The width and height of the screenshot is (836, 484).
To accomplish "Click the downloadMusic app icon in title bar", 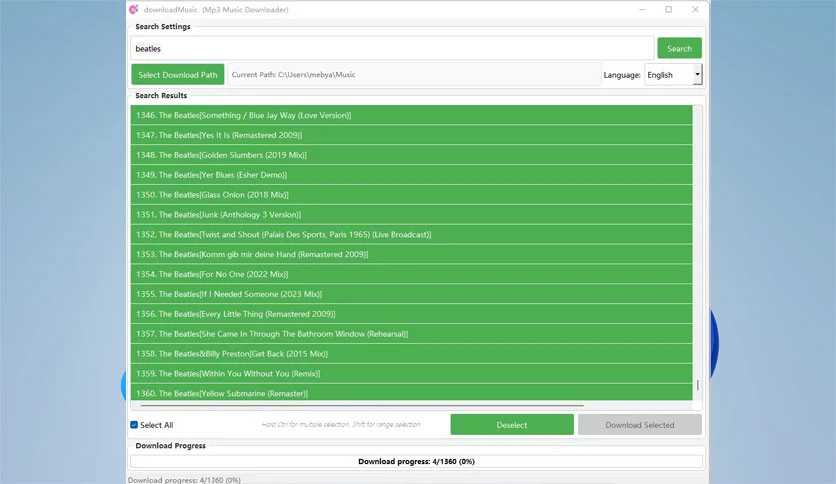I will [133, 10].
